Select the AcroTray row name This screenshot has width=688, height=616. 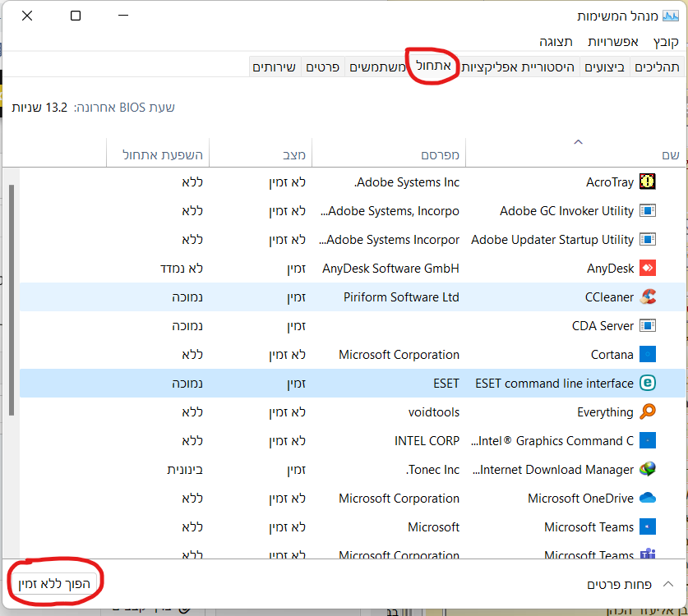pos(609,182)
